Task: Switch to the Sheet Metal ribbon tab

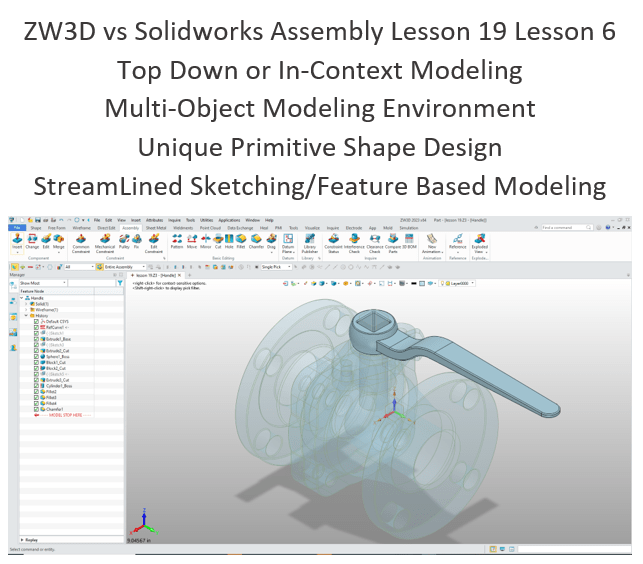Action: 155,228
